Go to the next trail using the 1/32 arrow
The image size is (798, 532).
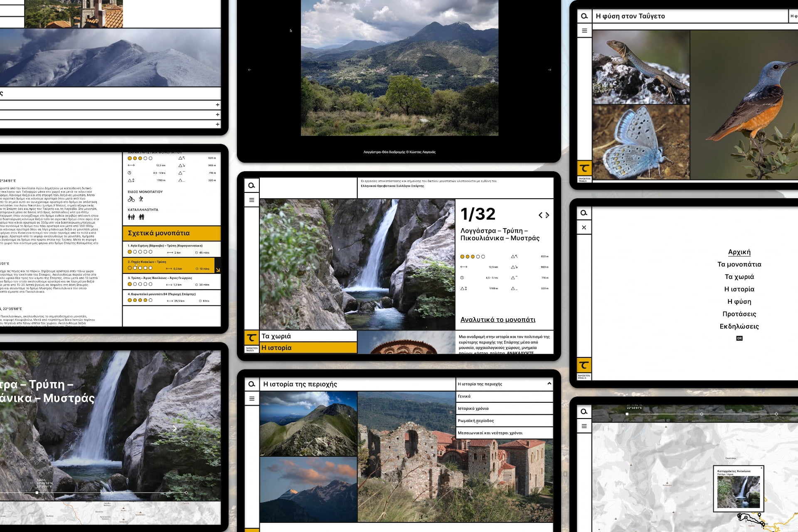tap(547, 215)
